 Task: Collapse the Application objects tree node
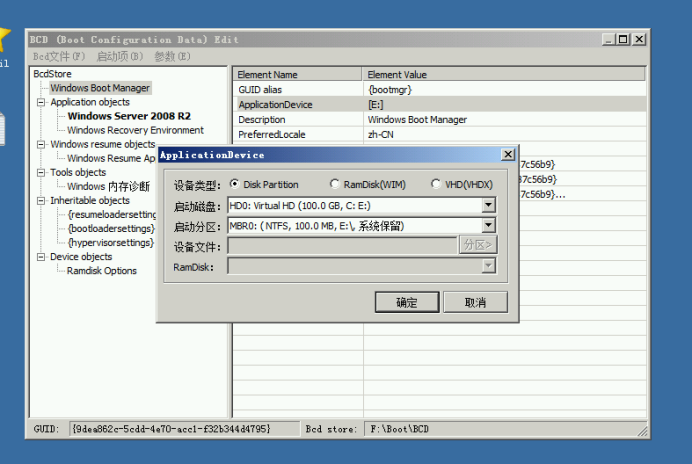pyautogui.click(x=41, y=102)
